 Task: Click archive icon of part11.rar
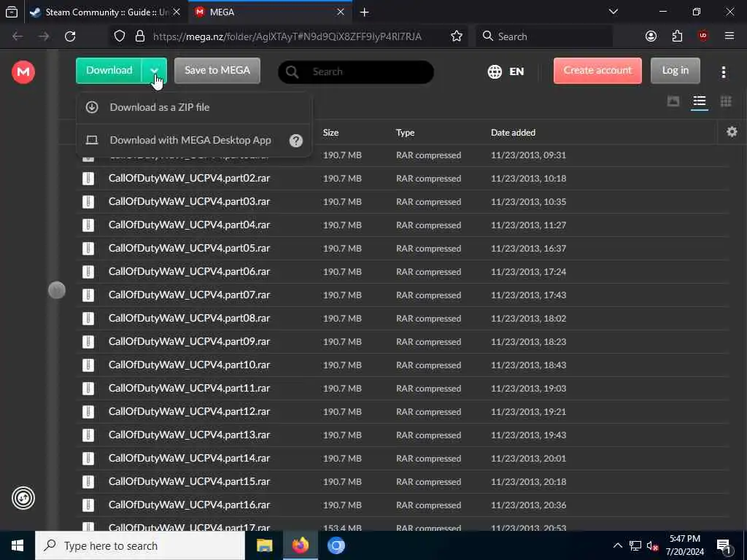tap(88, 388)
